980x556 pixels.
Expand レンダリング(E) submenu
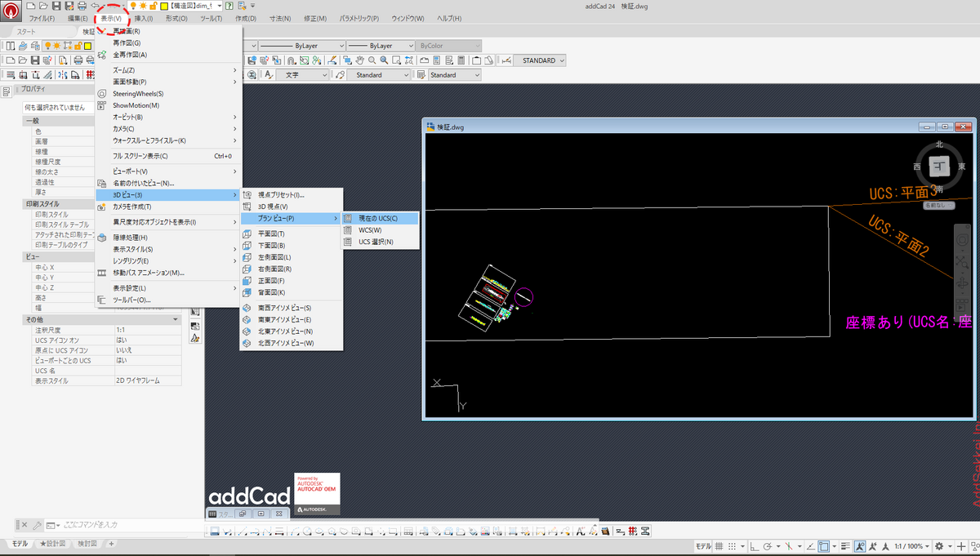coord(168,260)
